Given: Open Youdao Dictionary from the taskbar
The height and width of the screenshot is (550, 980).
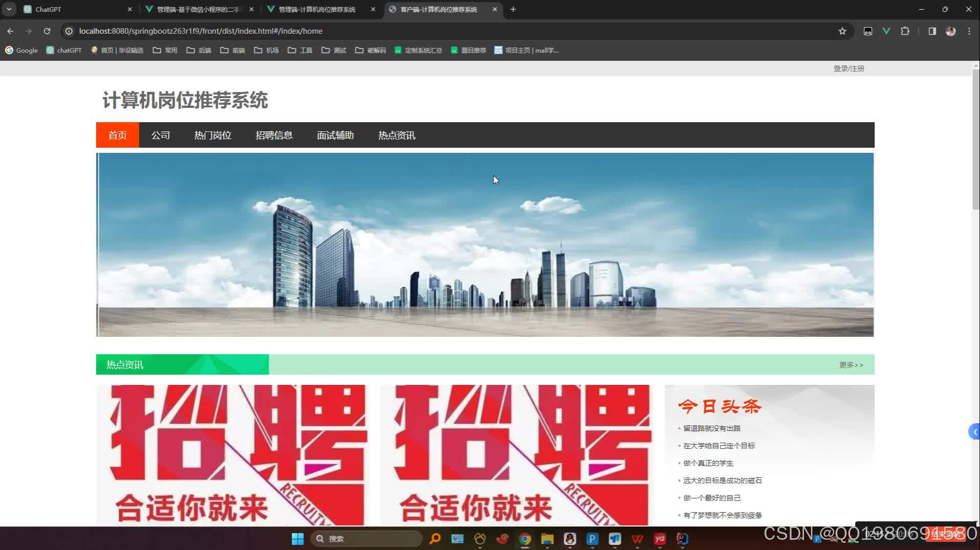Looking at the screenshot, I should coord(659,539).
